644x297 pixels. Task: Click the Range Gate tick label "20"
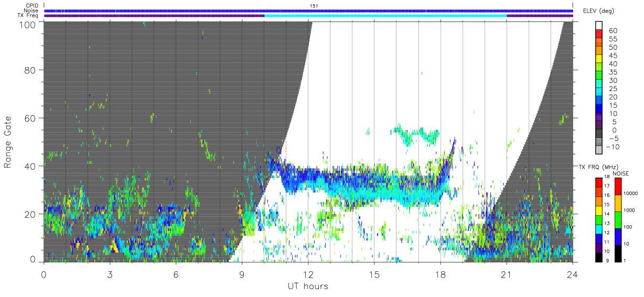pos(31,214)
